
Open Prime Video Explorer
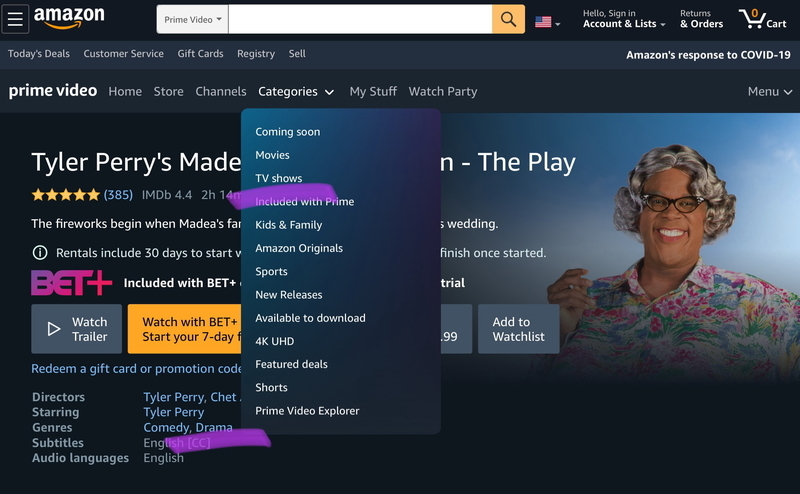coord(307,411)
